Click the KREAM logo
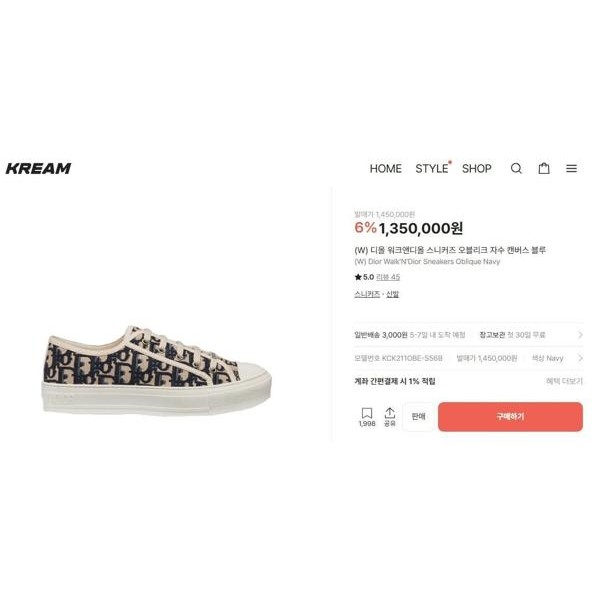The image size is (600, 600). (38, 168)
